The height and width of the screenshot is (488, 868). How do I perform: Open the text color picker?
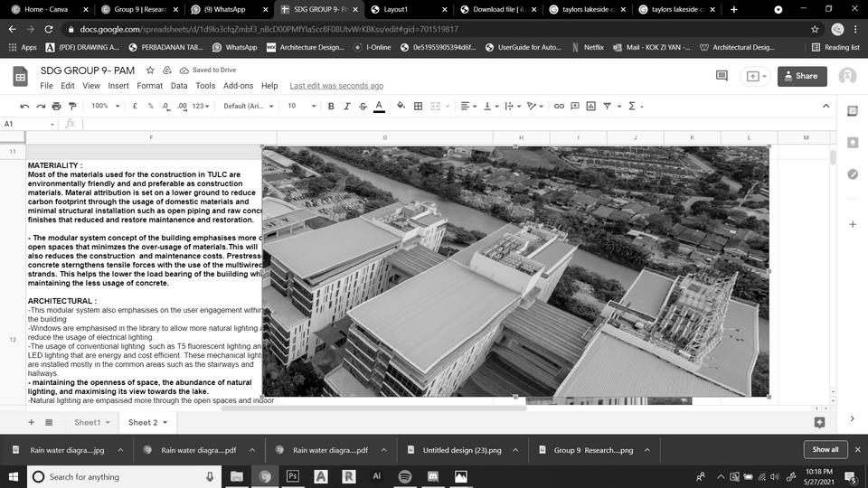379,106
